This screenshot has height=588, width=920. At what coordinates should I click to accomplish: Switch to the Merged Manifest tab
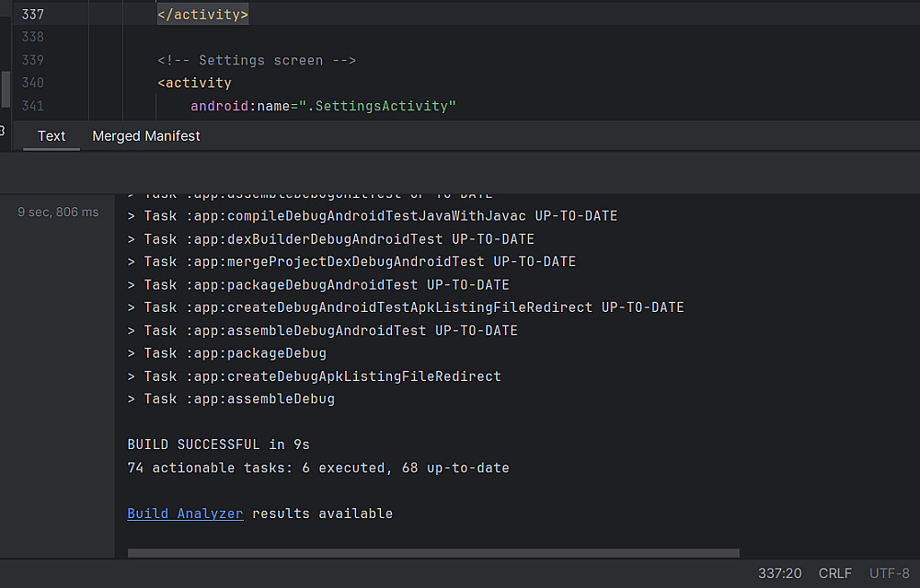tap(145, 136)
